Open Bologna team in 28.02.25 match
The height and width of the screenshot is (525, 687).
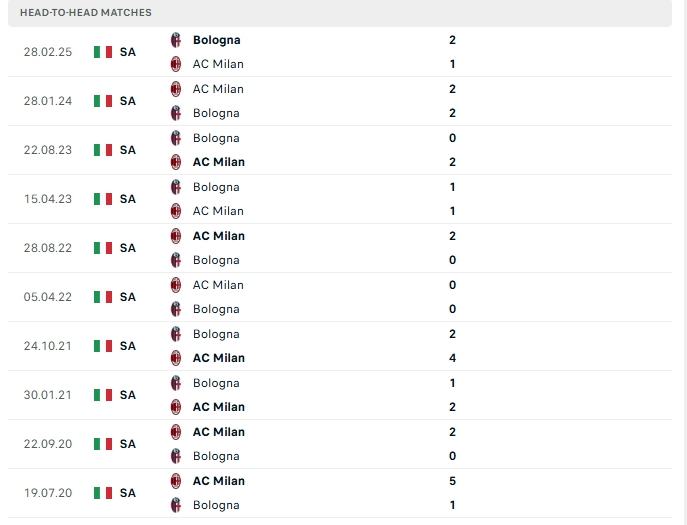click(x=216, y=40)
